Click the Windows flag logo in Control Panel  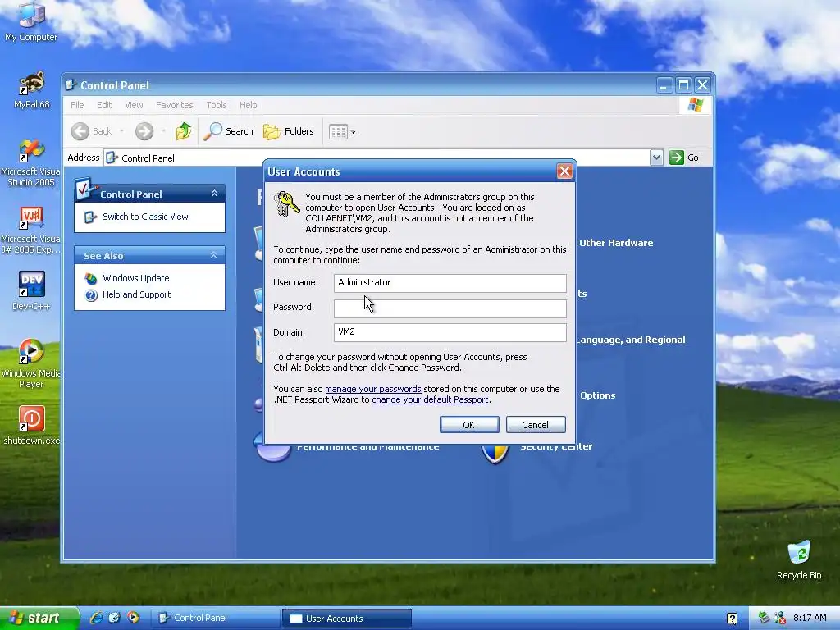696,105
